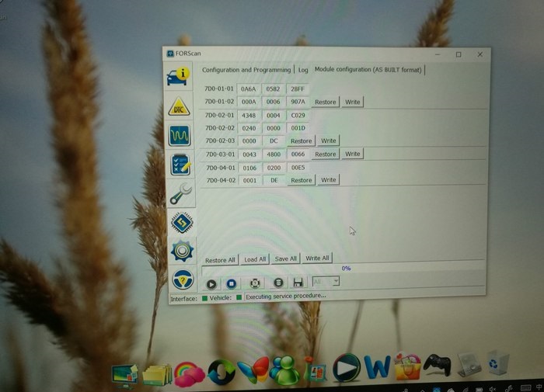Viewport: 544px width, 392px height.
Task: Open the help steering wheel section
Action: tap(183, 279)
